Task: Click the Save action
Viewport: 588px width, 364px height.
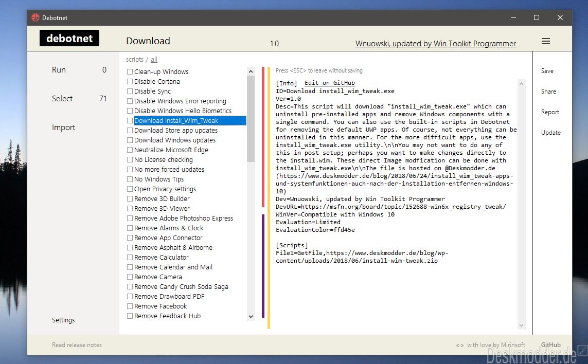Action: pos(547,71)
